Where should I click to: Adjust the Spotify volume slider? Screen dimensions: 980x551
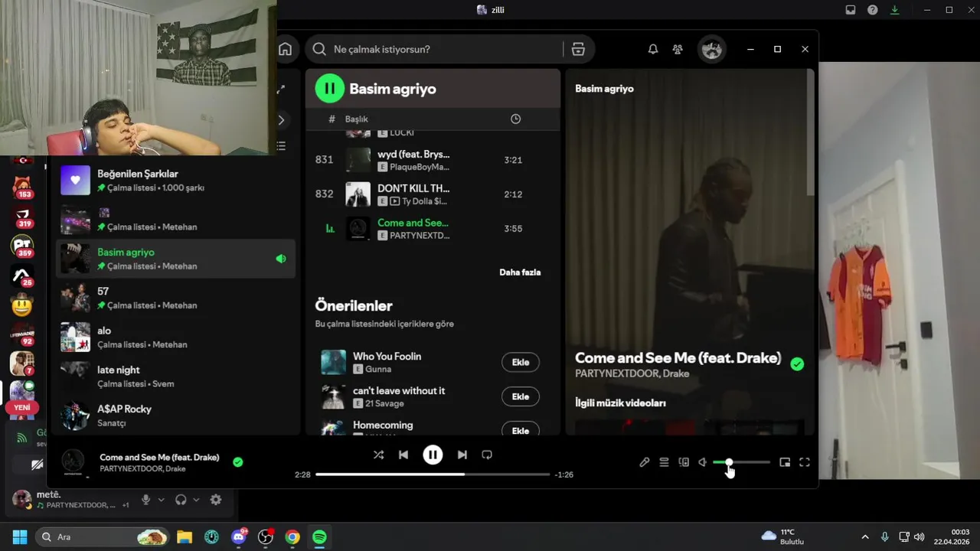pos(741,462)
